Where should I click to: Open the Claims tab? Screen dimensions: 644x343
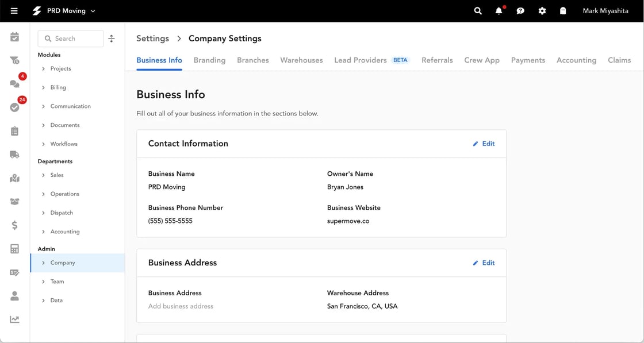(x=619, y=60)
